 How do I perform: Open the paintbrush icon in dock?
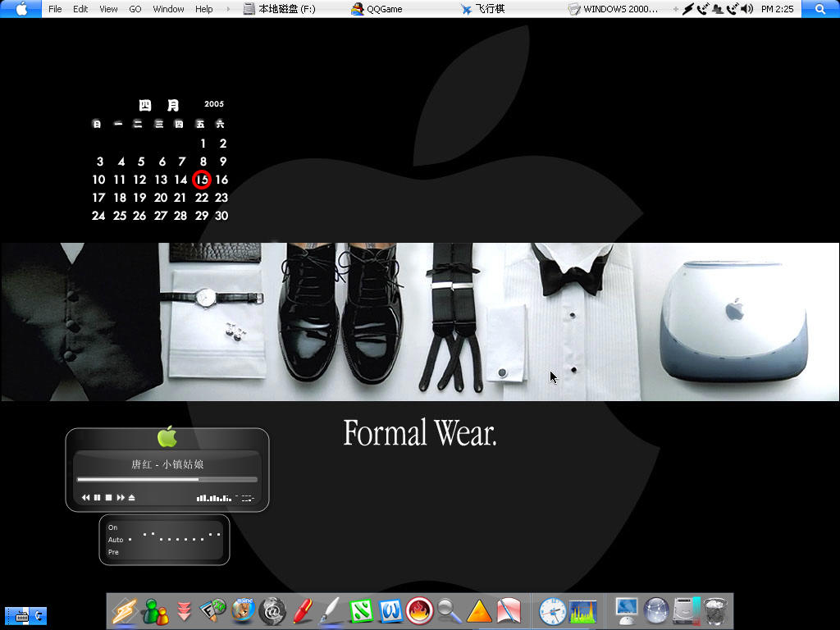[330, 610]
